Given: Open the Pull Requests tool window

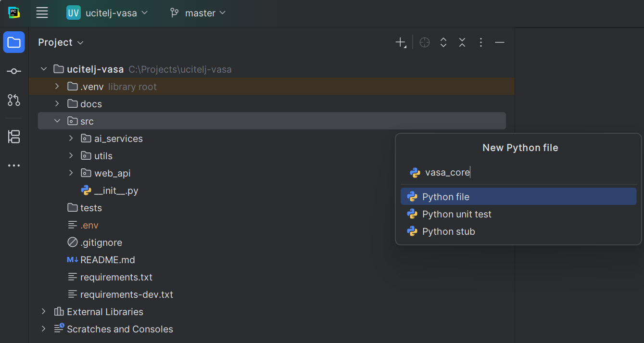Looking at the screenshot, I should point(14,100).
